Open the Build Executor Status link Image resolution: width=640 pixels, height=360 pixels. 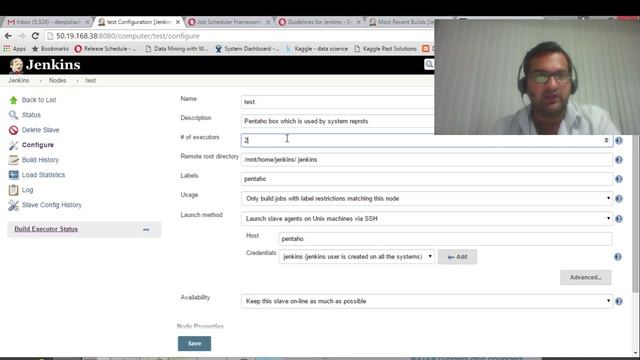click(x=46, y=229)
